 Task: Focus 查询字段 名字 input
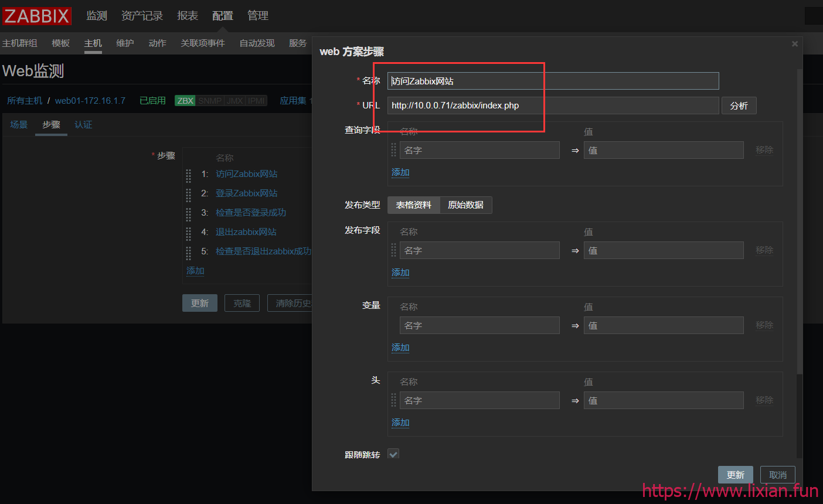coord(479,150)
